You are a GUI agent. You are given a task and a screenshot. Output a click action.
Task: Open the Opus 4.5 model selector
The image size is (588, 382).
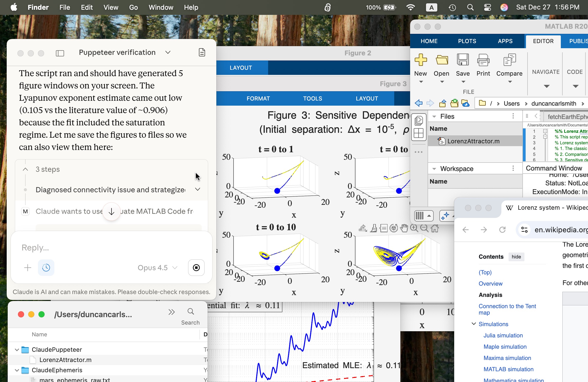[x=157, y=268]
